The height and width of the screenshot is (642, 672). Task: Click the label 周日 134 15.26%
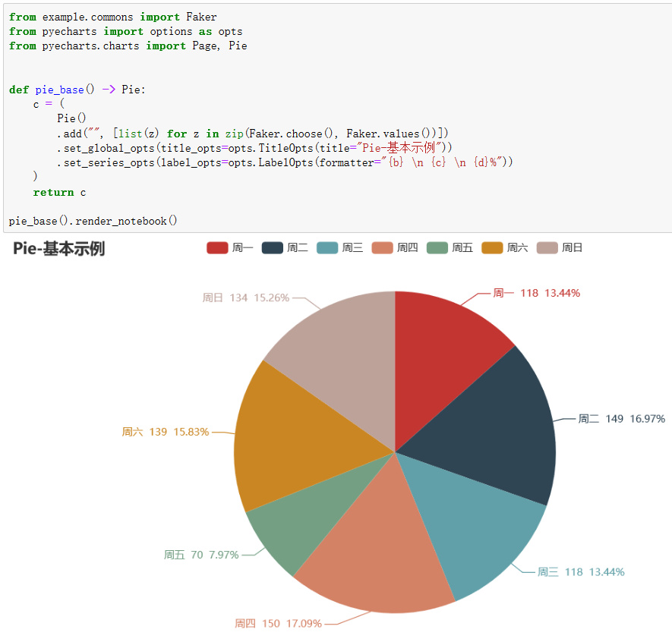[x=247, y=298]
